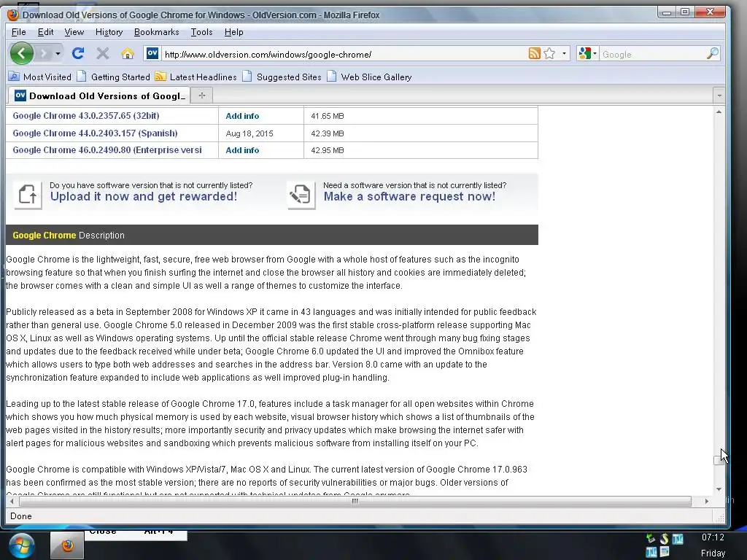This screenshot has height=560, width=747.
Task: Click the horizontal scrollbar left arrow
Action: (x=12, y=501)
